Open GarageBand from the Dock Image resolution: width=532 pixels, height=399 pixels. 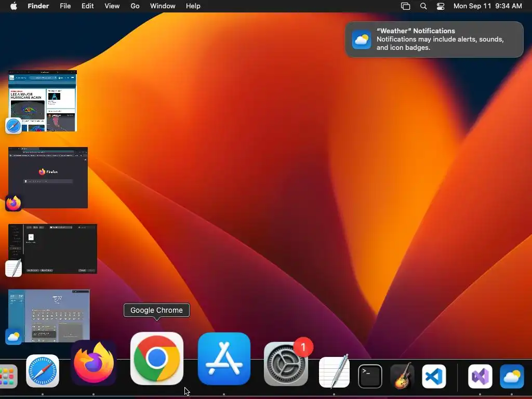click(x=402, y=376)
